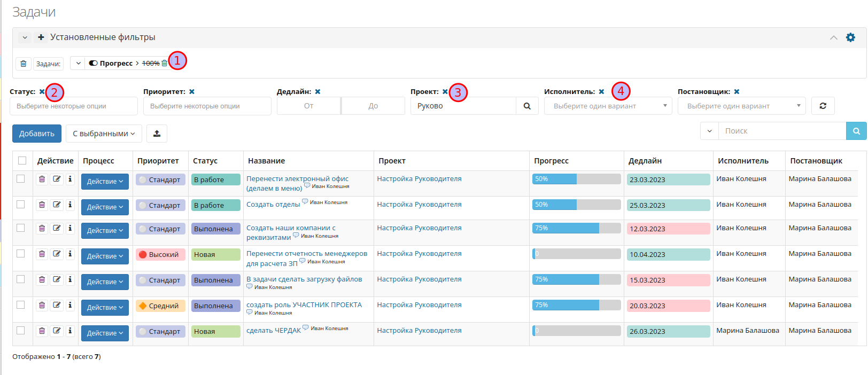Viewport: 868px width, 375px height.
Task: Open the С выбранными dropdown
Action: click(x=104, y=134)
